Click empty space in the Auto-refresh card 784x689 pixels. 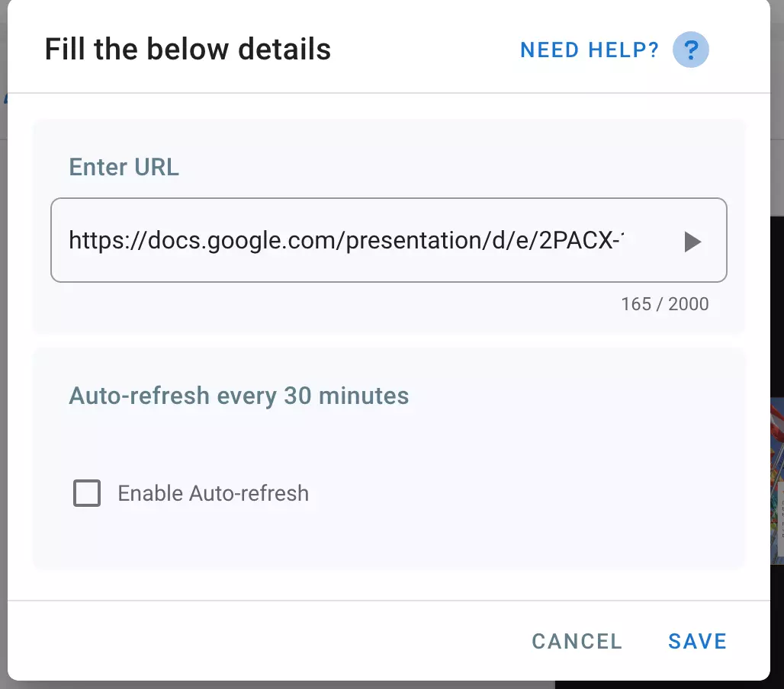(x=534, y=457)
